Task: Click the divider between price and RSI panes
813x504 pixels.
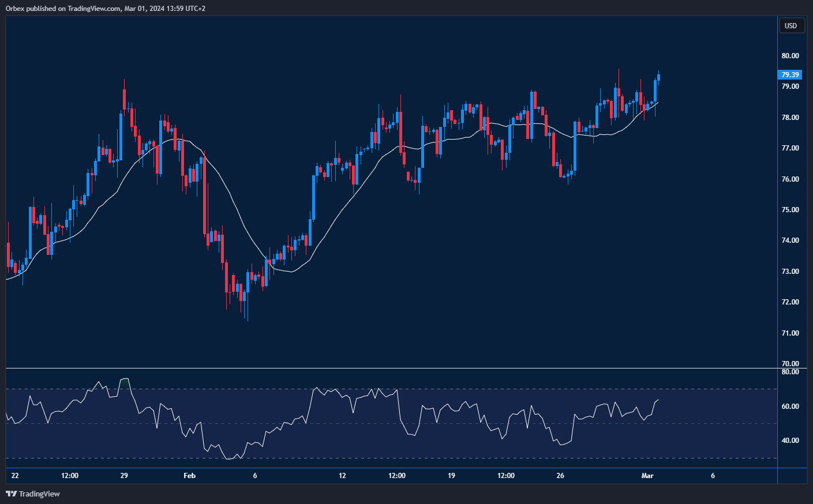Action: coord(391,368)
